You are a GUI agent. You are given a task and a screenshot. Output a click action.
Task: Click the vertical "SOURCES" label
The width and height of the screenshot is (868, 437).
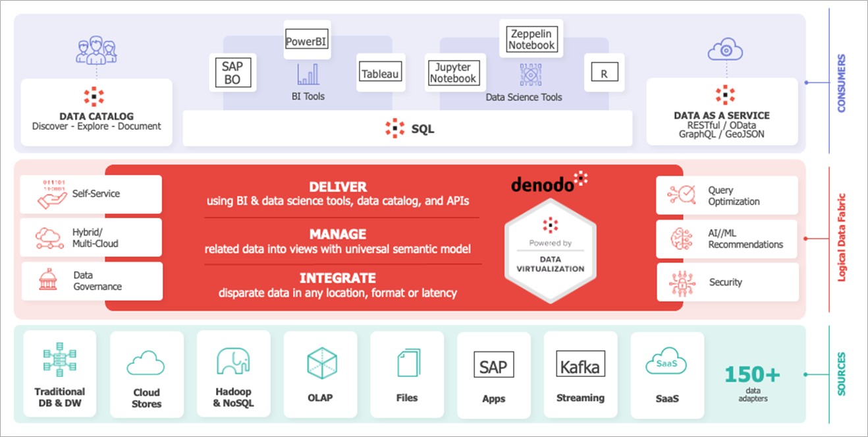pos(841,374)
